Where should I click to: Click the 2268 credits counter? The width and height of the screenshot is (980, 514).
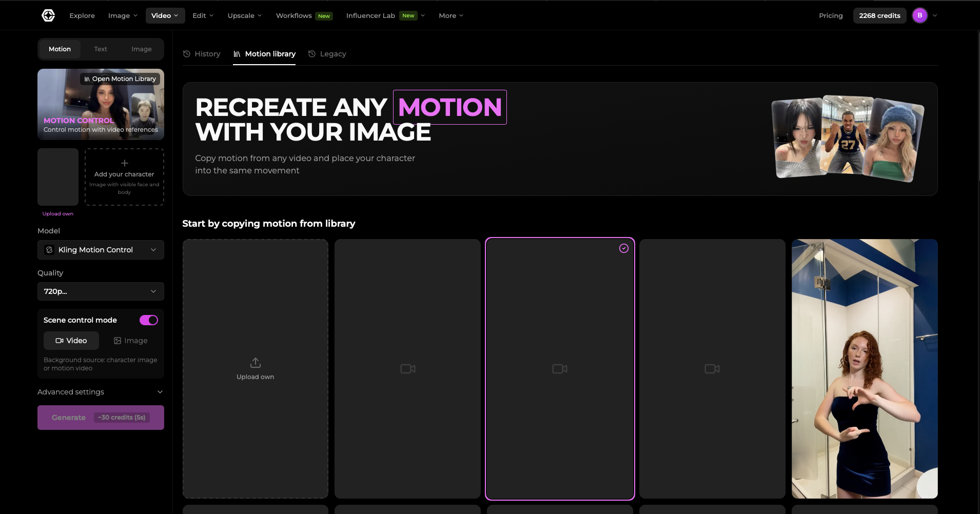coord(879,15)
